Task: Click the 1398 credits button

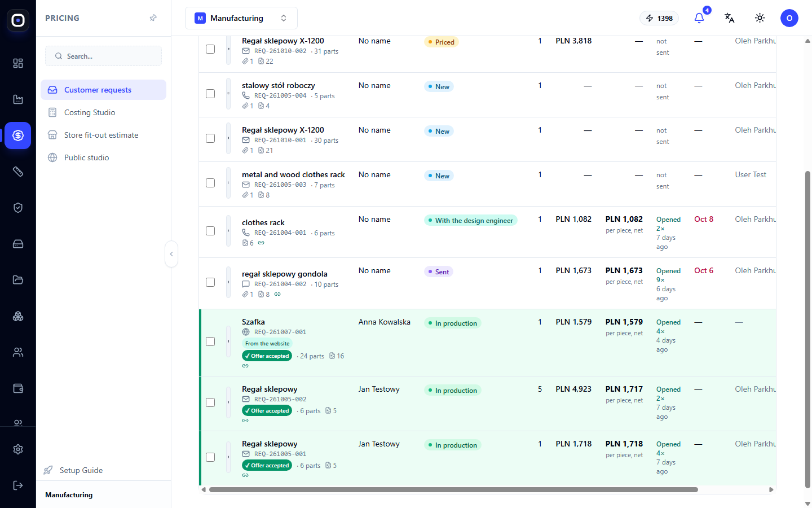Action: (x=659, y=18)
